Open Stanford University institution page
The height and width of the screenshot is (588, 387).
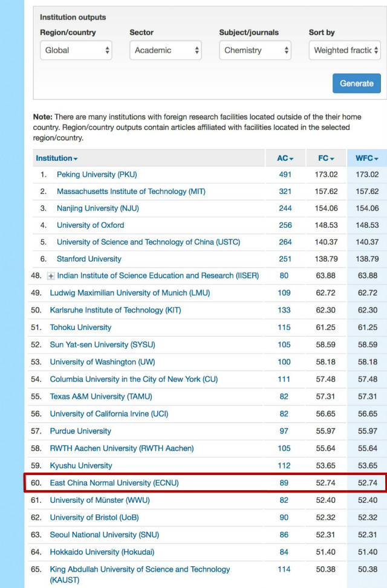click(x=89, y=259)
